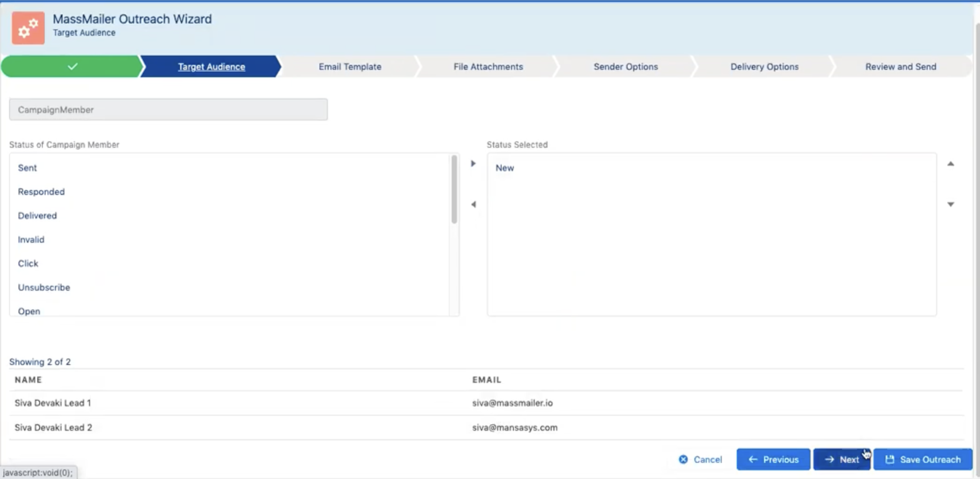Click the completed step green checkmark
980x479 pixels.
[x=72, y=66]
